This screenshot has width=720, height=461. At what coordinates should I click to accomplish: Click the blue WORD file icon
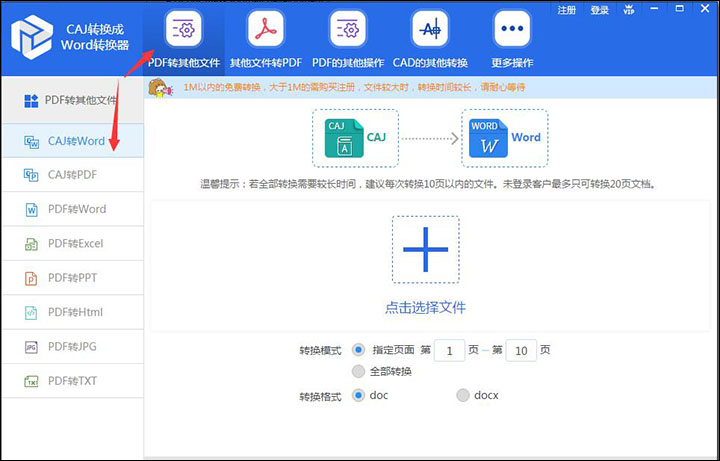[489, 138]
